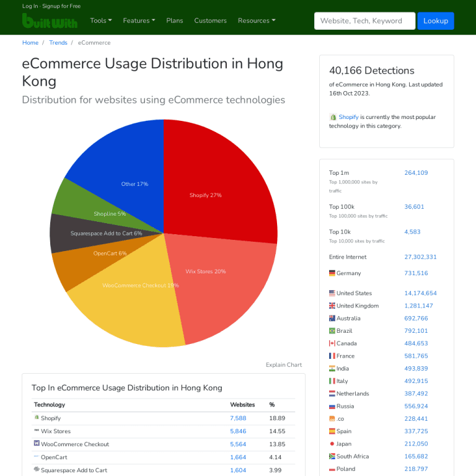Navigate to Home breadcrumb
Image resolution: width=476 pixels, height=476 pixels.
(x=30, y=43)
